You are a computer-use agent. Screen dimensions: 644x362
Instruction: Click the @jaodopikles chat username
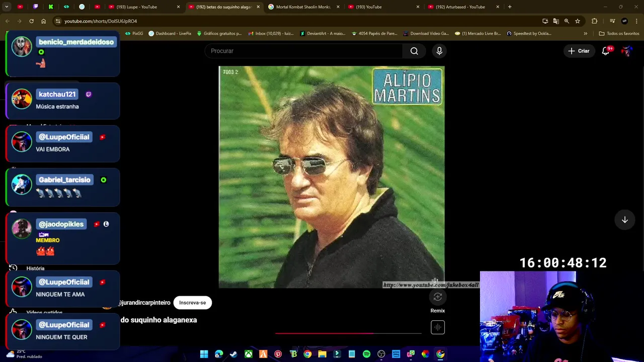61,224
